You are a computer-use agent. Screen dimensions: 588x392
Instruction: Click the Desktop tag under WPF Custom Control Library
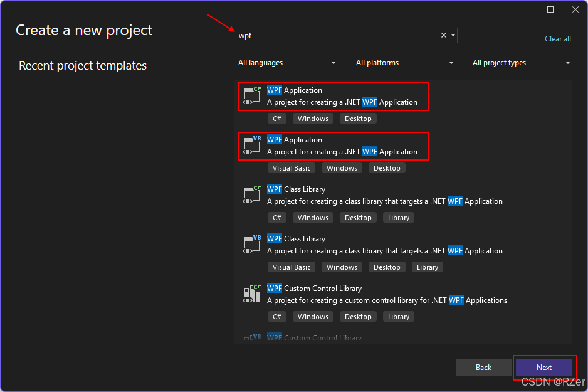[x=358, y=317]
